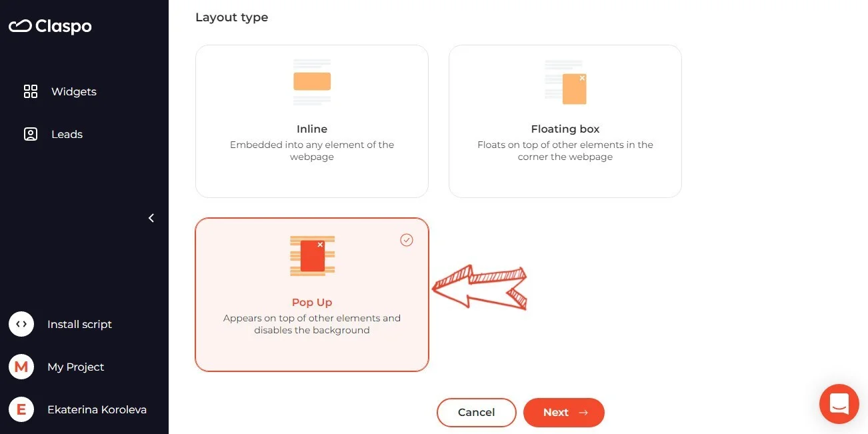Collapse the left sidebar with the chevron
This screenshot has width=868, height=434.
click(x=151, y=218)
